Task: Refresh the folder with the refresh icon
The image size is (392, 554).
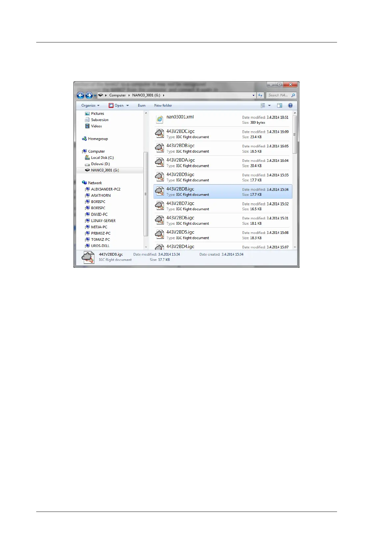Action: coord(260,95)
